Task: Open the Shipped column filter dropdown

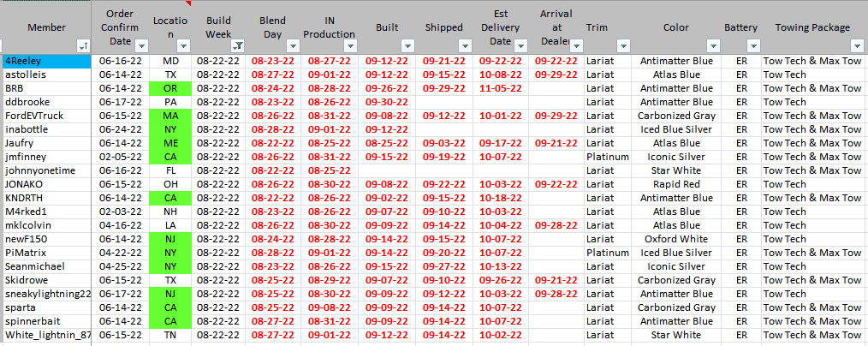Action: (x=463, y=45)
